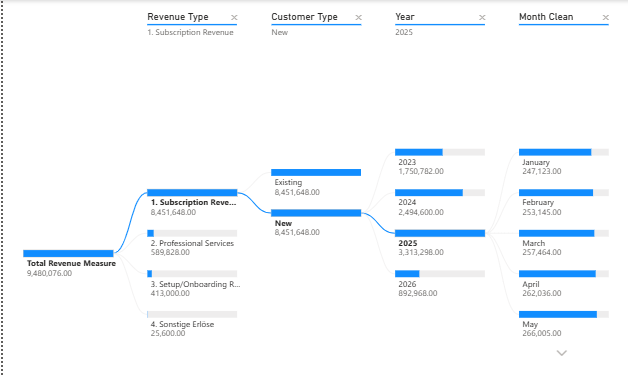Click the value 589,828.00
Viewport: 628px width, 376px height.
170,252
